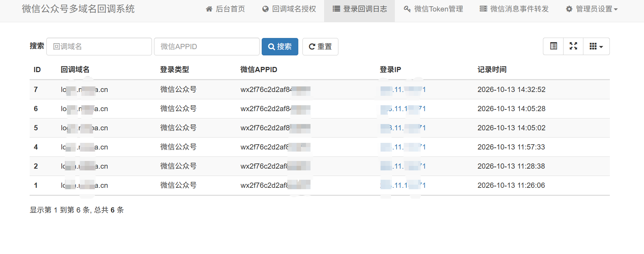
Task: Expand 管理员设置 dropdown
Action: (x=591, y=9)
